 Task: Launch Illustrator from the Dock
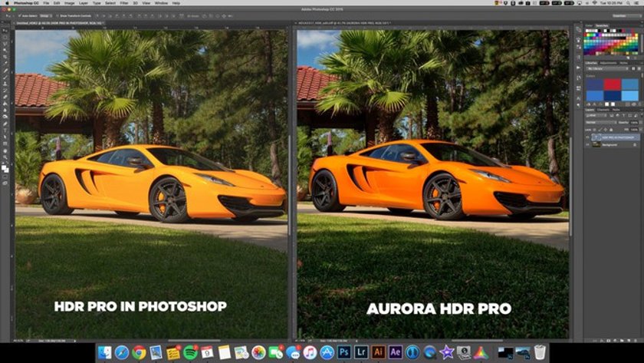pyautogui.click(x=378, y=352)
